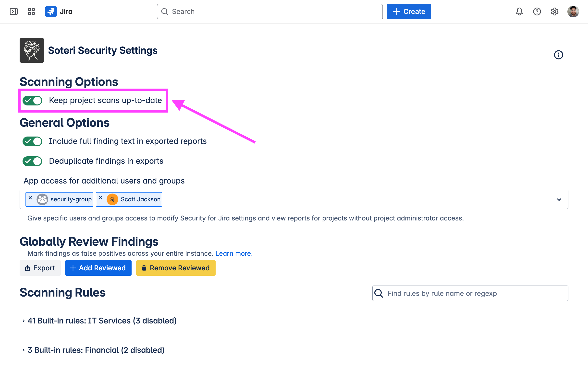The height and width of the screenshot is (368, 588).
Task: Disable Keep project scans up-to-date
Action: (x=32, y=101)
